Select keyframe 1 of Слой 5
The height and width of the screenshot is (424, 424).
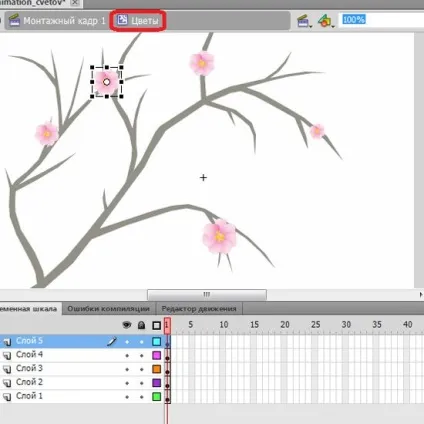point(167,342)
